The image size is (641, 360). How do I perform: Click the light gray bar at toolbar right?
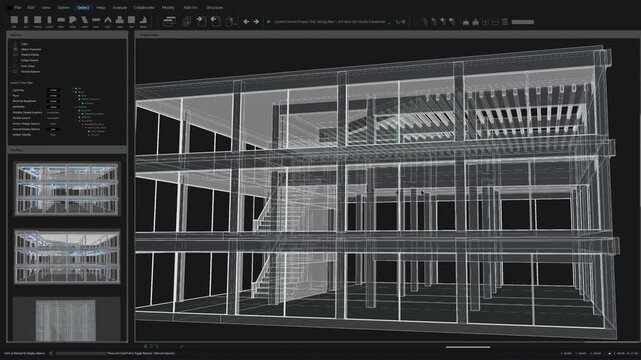coord(522,22)
